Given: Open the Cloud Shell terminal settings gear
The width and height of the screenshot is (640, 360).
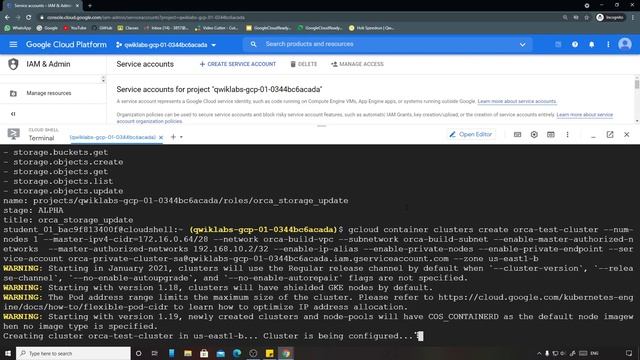Looking at the screenshot, I should (x=534, y=134).
